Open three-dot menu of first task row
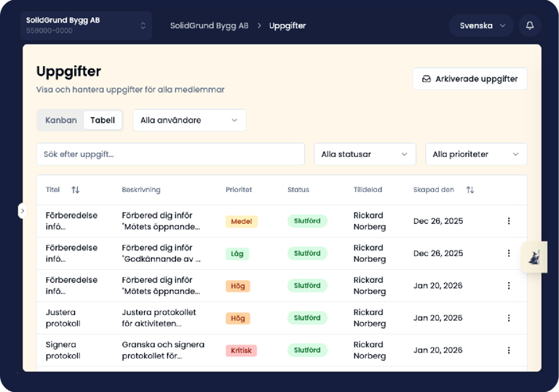559x392 pixels. pos(509,221)
